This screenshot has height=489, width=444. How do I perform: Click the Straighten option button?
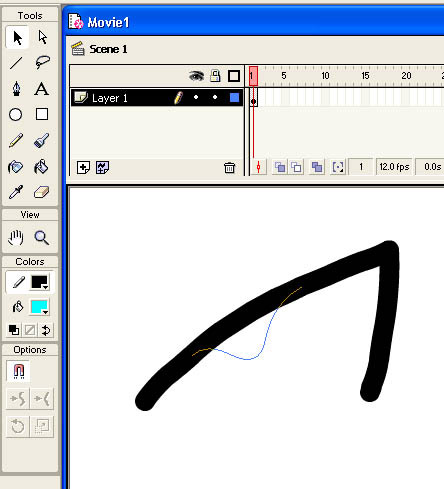tap(42, 398)
